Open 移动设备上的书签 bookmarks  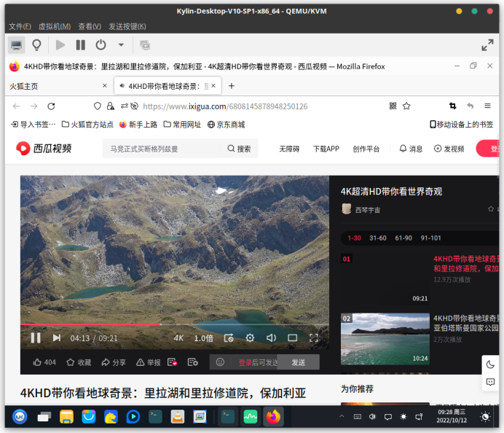coord(462,125)
